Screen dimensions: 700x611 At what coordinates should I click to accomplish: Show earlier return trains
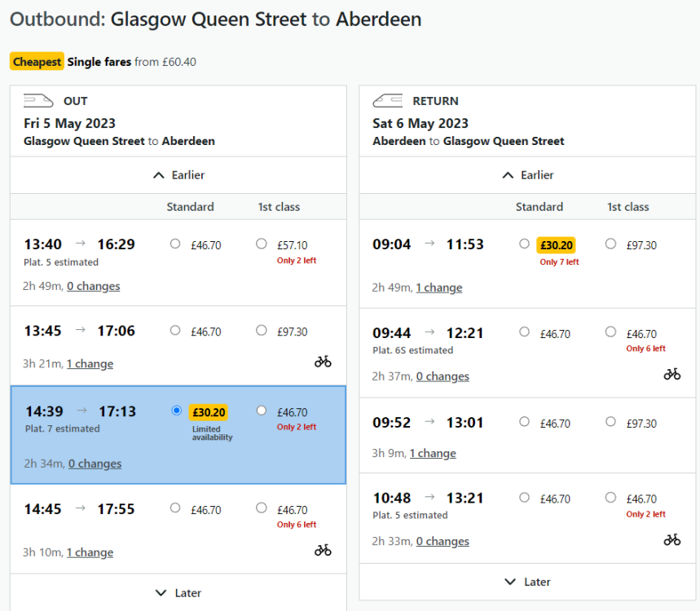pos(527,175)
